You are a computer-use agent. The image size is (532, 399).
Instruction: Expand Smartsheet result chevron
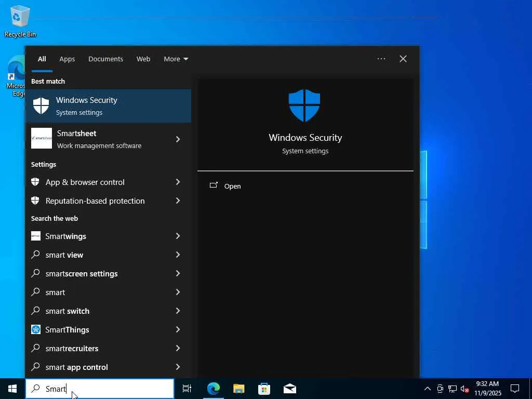coord(178,139)
